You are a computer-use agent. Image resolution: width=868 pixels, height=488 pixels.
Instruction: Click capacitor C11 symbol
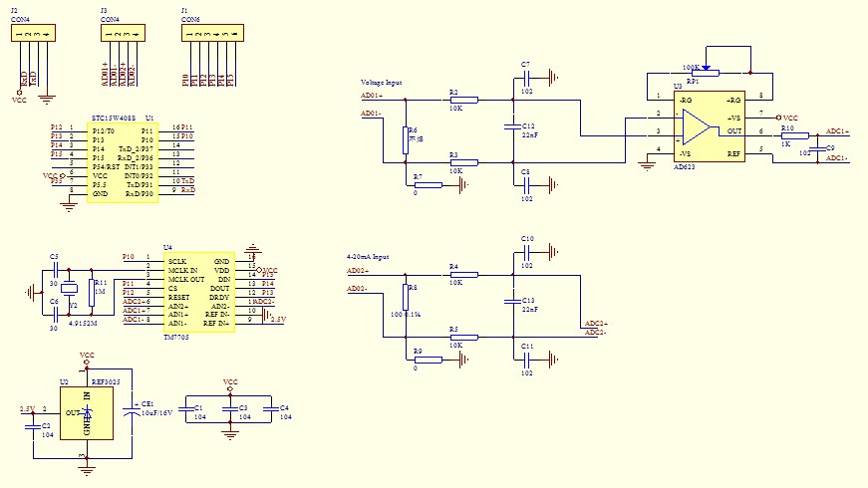tap(526, 360)
